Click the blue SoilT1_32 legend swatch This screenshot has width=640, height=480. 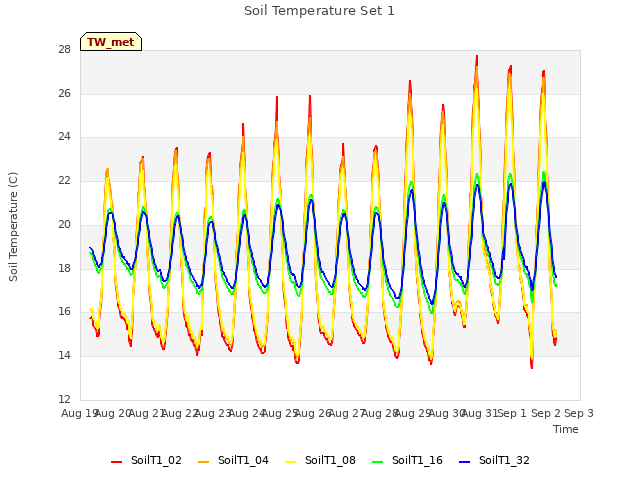(x=464, y=462)
